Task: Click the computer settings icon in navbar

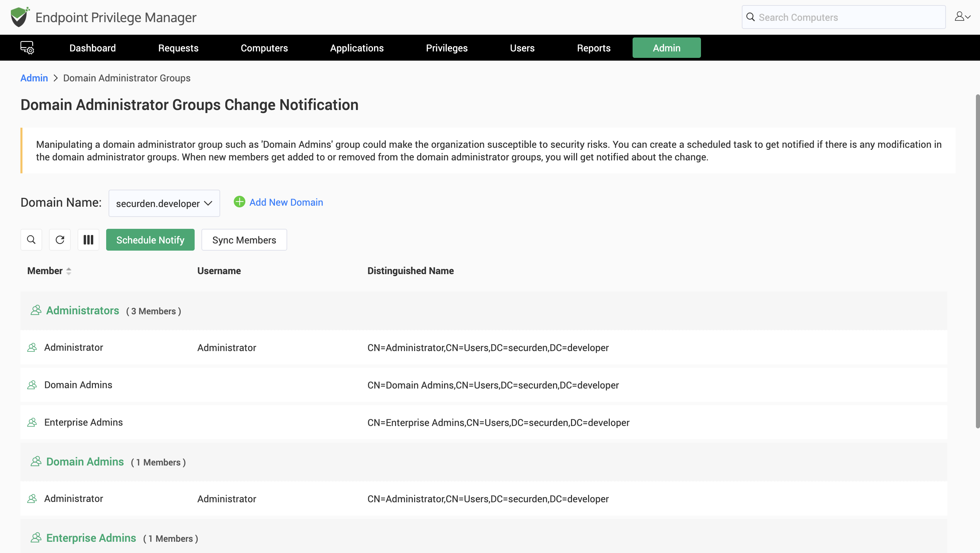Action: tap(27, 48)
